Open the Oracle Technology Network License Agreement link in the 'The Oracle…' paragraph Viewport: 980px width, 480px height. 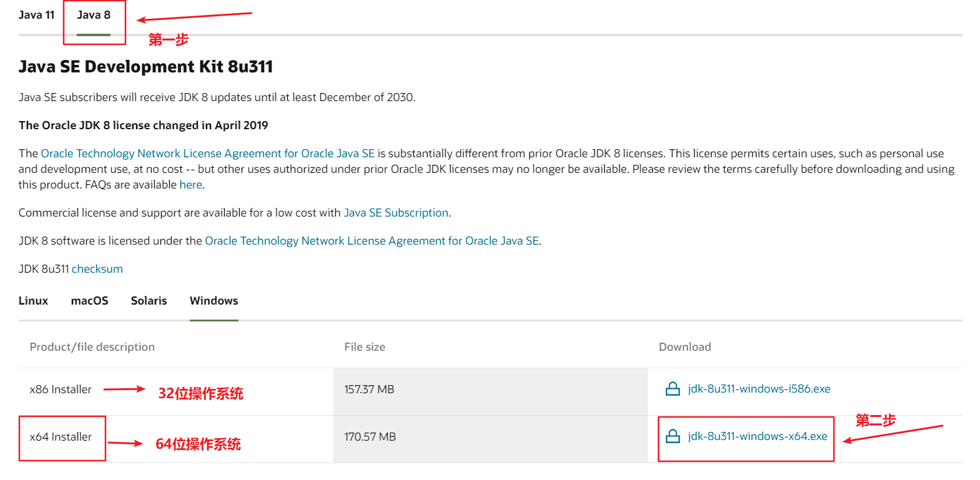click(x=208, y=154)
